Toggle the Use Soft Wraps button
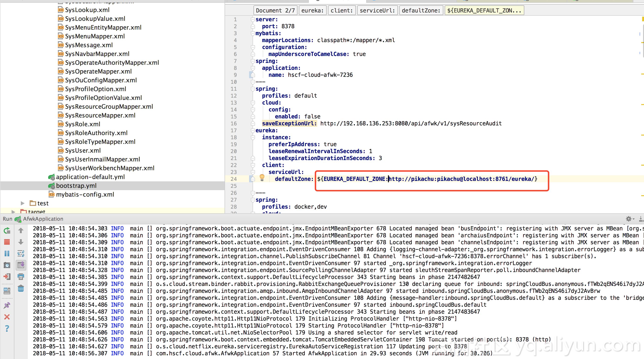This screenshot has height=359, width=644. point(21,253)
